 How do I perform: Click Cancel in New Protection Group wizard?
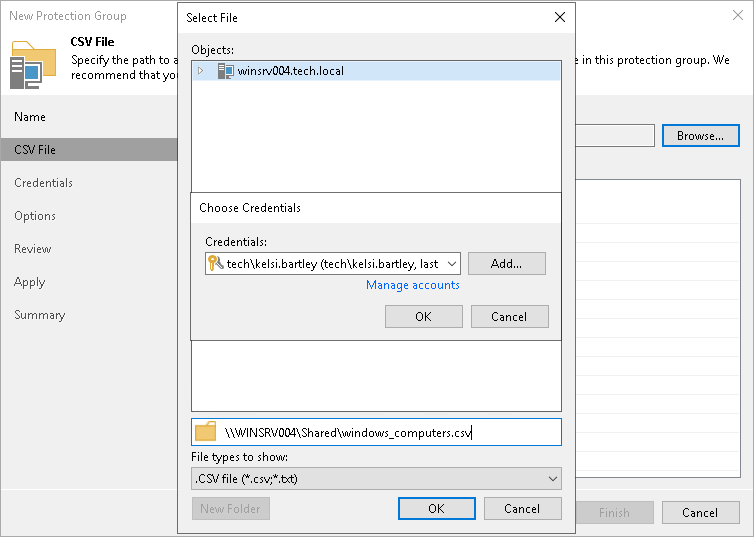(x=700, y=512)
